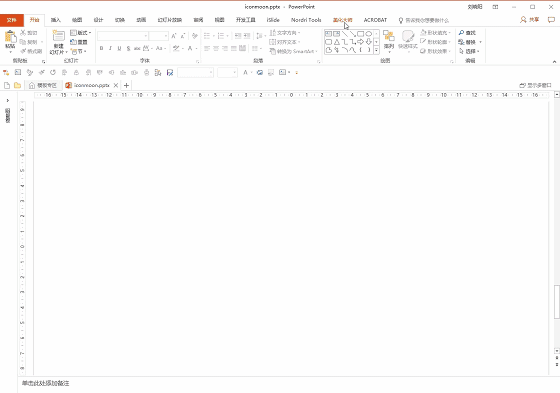Screen dimensions: 560x393
Task: Toggle Underline formatting button
Action: (119, 48)
